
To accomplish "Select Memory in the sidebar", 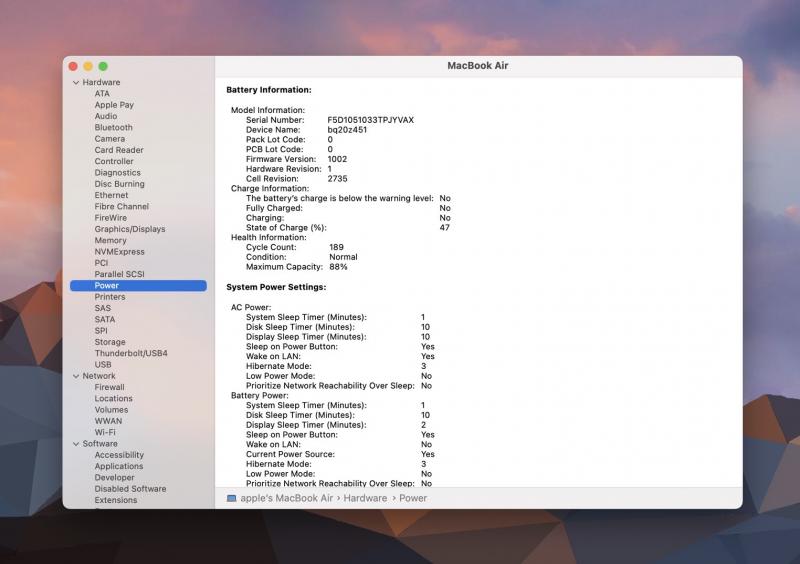I will 110,240.
